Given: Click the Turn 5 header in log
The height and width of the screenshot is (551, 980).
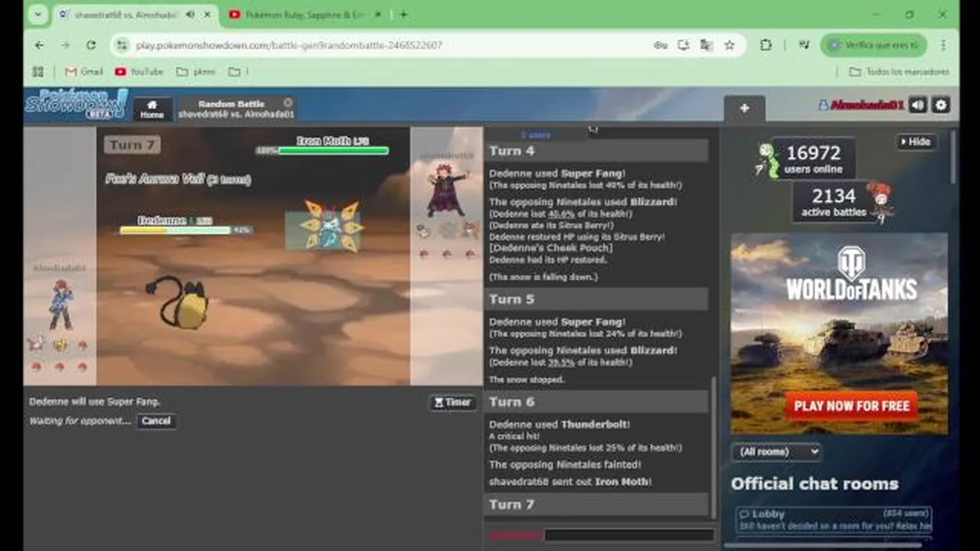Looking at the screenshot, I should (596, 299).
